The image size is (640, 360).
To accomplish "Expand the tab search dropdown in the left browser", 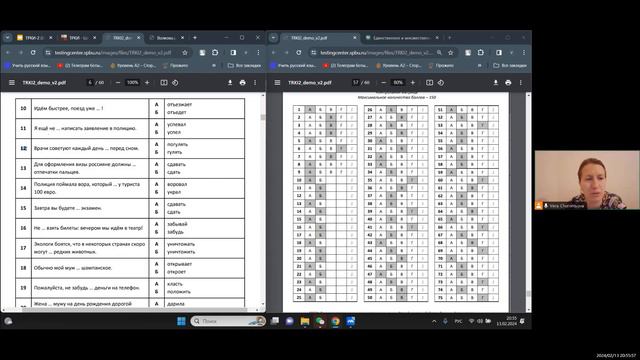I will [8, 38].
